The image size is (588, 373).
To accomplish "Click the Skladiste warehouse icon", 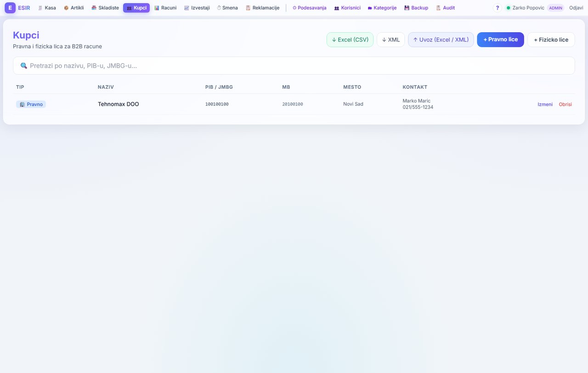I will [94, 8].
